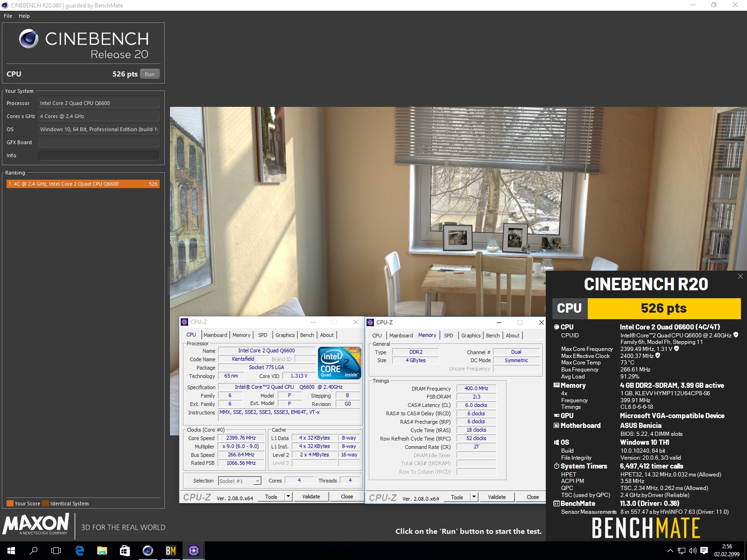Open SPD tab in right CPU-Z window
Viewport: 747px width, 560px height.
click(x=449, y=336)
